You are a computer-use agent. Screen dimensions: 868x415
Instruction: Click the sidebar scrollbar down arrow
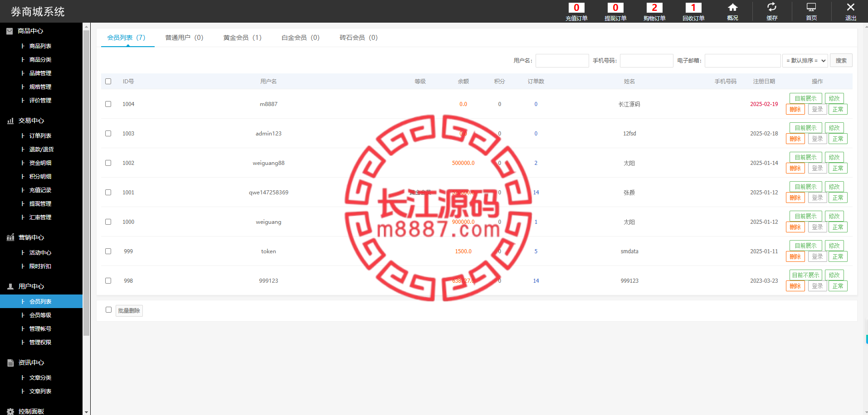86,412
